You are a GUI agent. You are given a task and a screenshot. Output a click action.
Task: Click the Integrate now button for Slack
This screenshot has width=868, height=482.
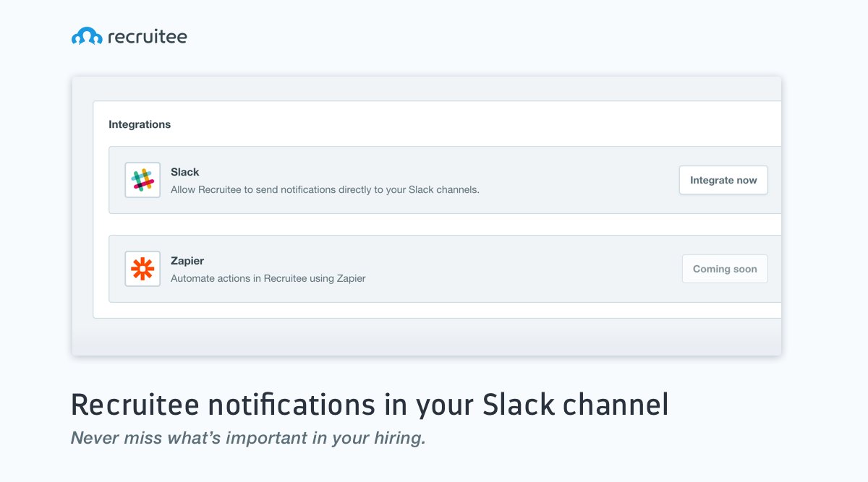tap(723, 180)
